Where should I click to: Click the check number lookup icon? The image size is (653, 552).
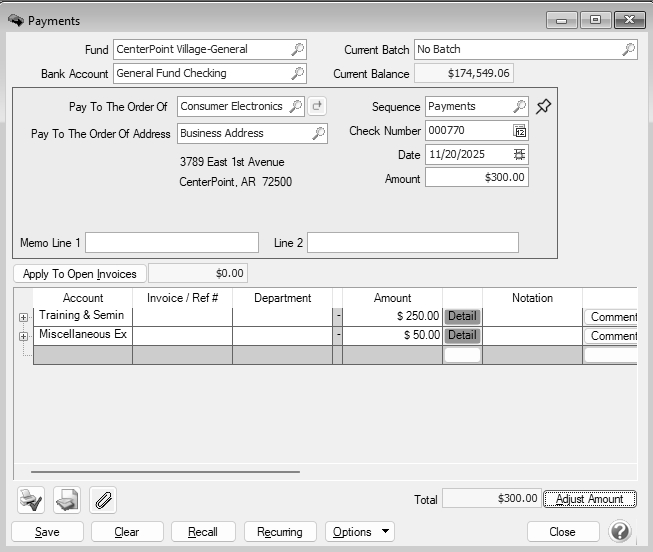(x=519, y=131)
